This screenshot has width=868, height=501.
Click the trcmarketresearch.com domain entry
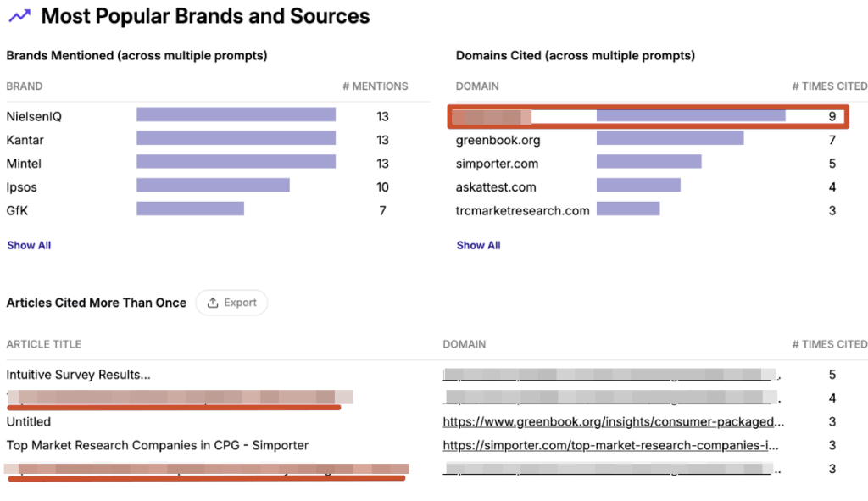pyautogui.click(x=522, y=210)
